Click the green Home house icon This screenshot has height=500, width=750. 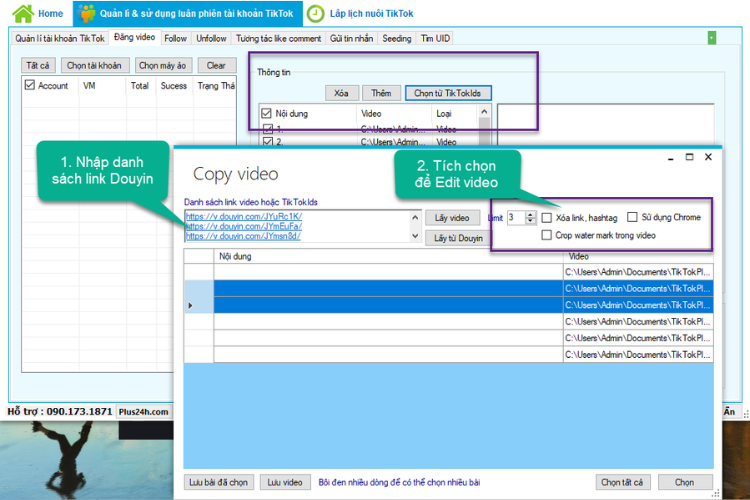[x=23, y=13]
